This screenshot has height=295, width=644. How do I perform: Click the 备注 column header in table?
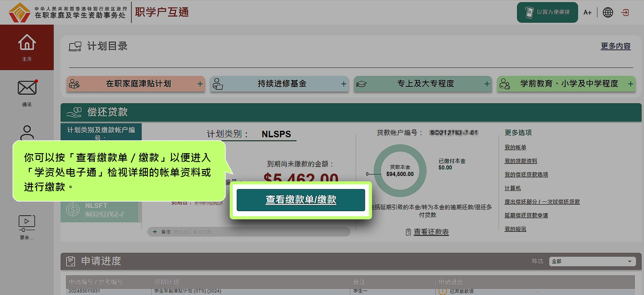(x=359, y=282)
